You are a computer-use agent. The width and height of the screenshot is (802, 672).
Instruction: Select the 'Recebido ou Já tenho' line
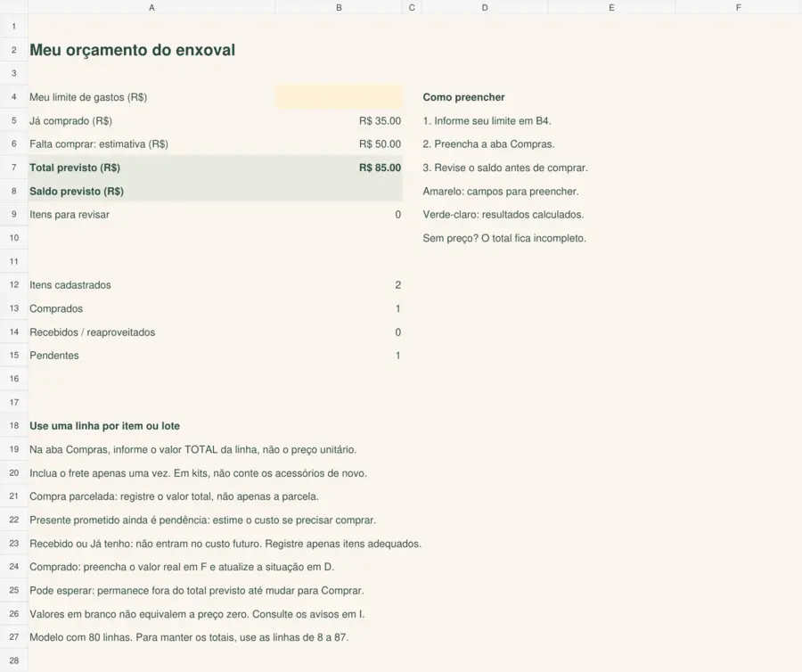[x=225, y=544]
